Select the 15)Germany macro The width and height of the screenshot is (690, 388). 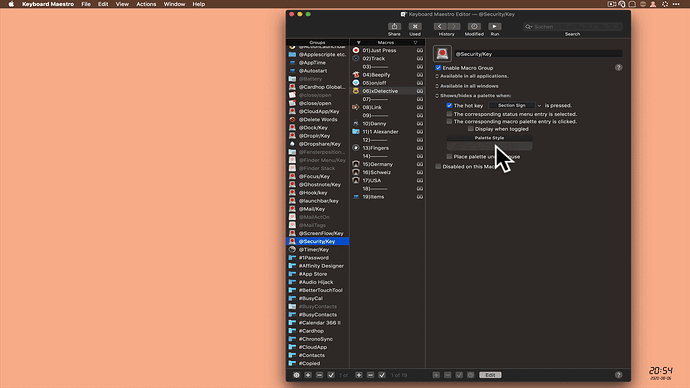[x=388, y=165]
